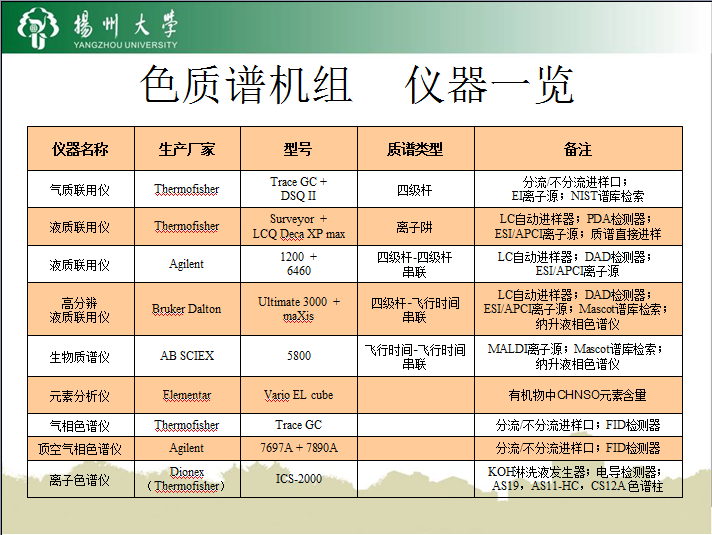Click the Bruker Dalton manufacturer cell

[x=187, y=309]
